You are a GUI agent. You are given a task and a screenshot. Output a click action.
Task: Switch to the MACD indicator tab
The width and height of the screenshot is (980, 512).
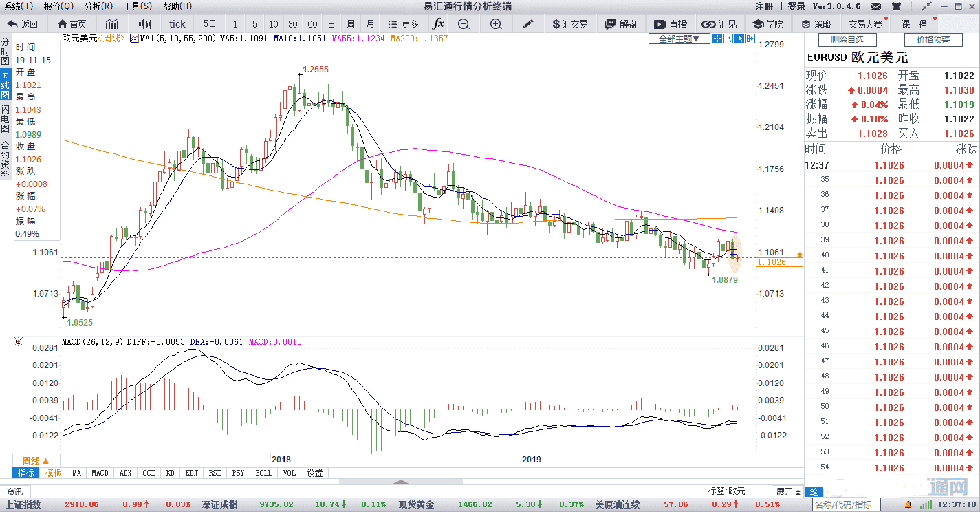point(100,473)
